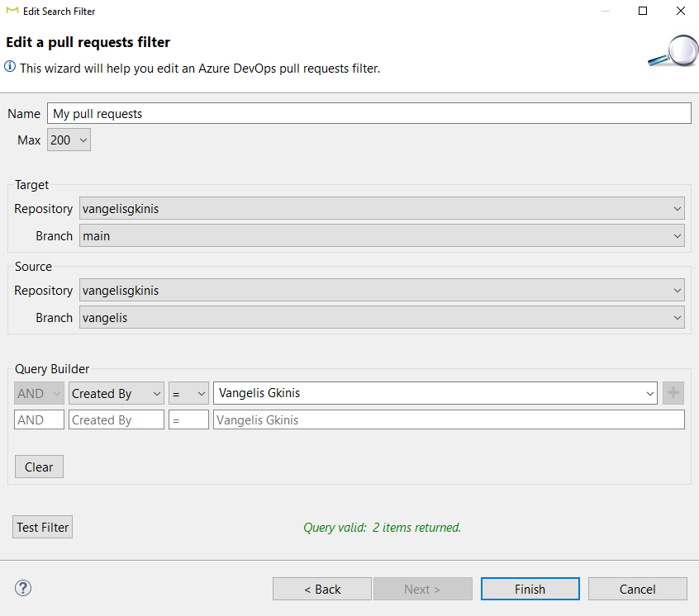Click the help question mark icon
The image size is (699, 616).
coord(23,589)
